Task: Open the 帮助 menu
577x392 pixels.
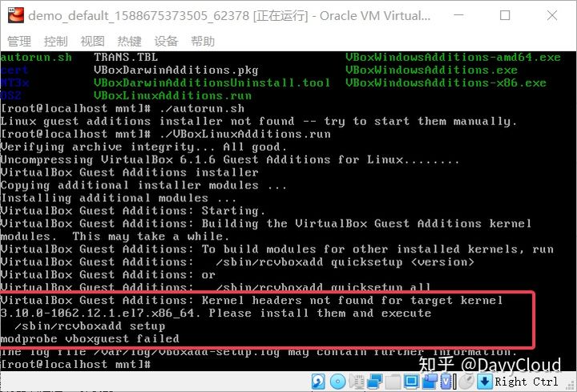Action: point(203,41)
